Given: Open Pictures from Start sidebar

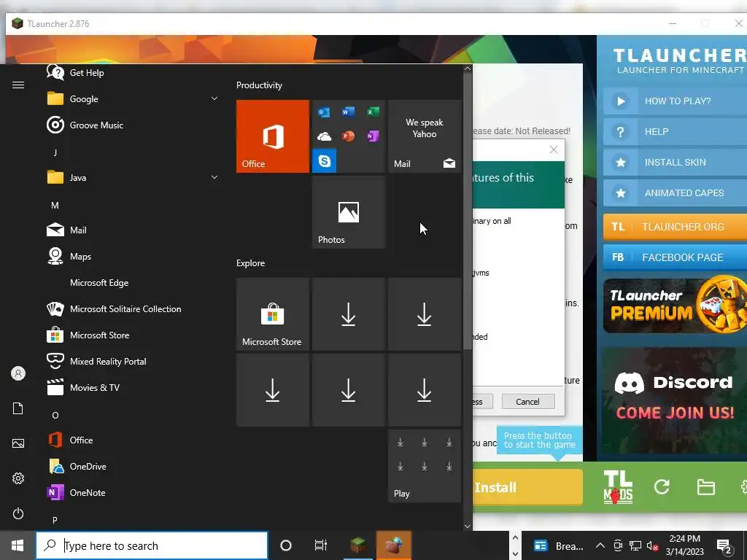Looking at the screenshot, I should 18,443.
